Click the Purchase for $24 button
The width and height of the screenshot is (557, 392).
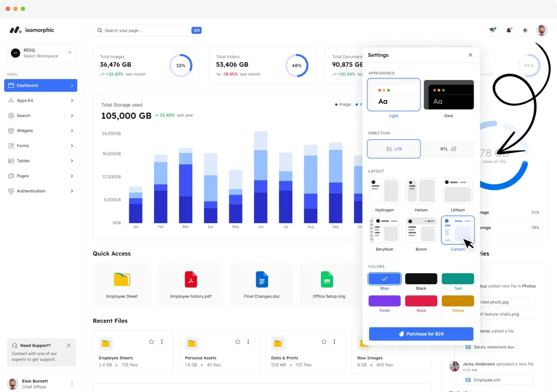[x=421, y=334]
